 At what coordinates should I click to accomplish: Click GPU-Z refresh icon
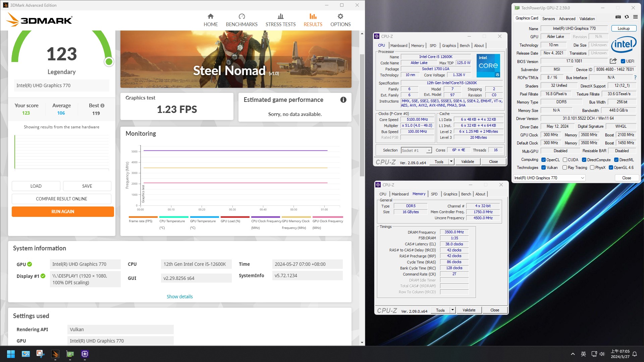pyautogui.click(x=627, y=17)
